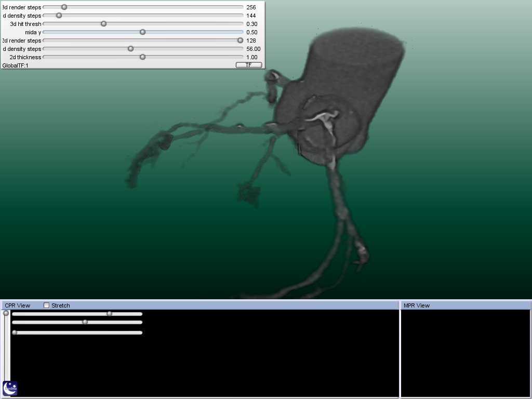Click the mida y slider knob
The image size is (532, 399).
tap(142, 32)
